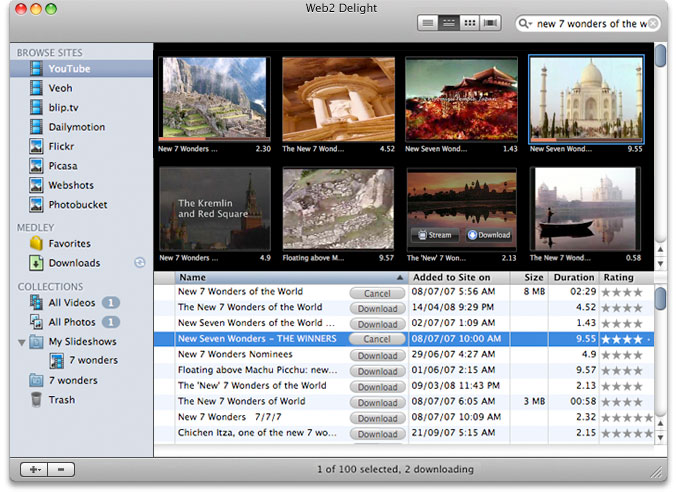Clear the search field text
Screen dimensions: 676x492
pyautogui.click(x=652, y=24)
